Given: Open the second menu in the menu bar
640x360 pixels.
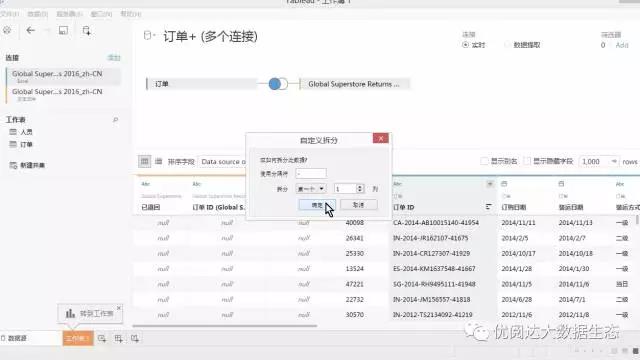Looking at the screenshot, I should coord(38,14).
